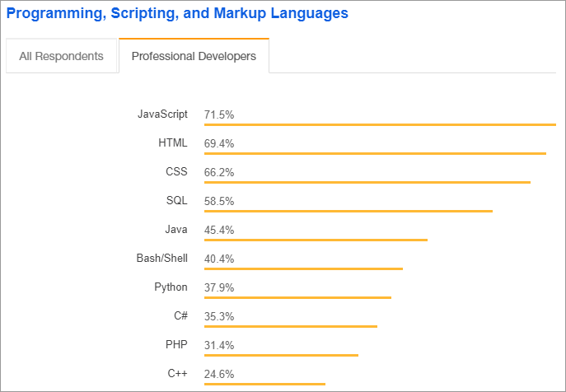The image size is (566, 392).
Task: Click the HTML language label
Action: [x=173, y=143]
